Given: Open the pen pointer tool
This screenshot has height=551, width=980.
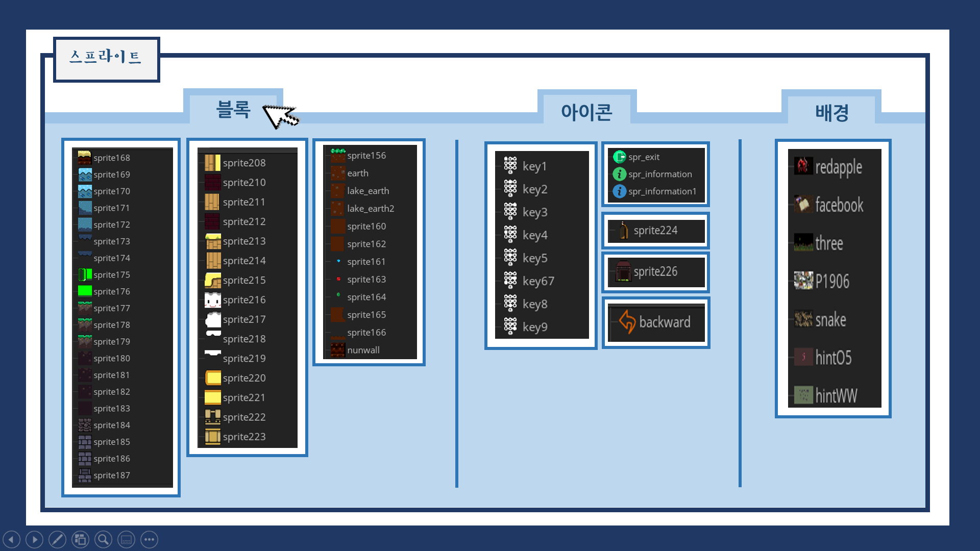Looking at the screenshot, I should coord(57,539).
